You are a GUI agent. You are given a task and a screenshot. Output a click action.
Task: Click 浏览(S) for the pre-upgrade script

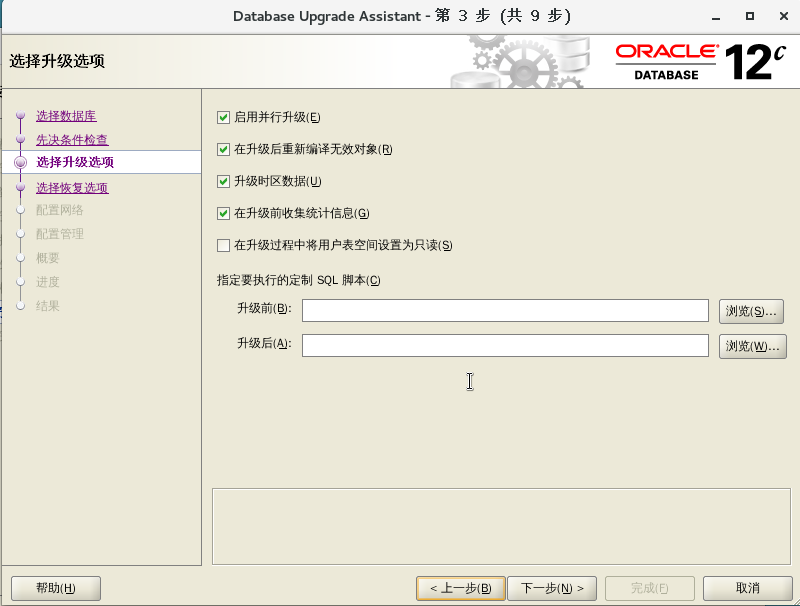(x=751, y=310)
